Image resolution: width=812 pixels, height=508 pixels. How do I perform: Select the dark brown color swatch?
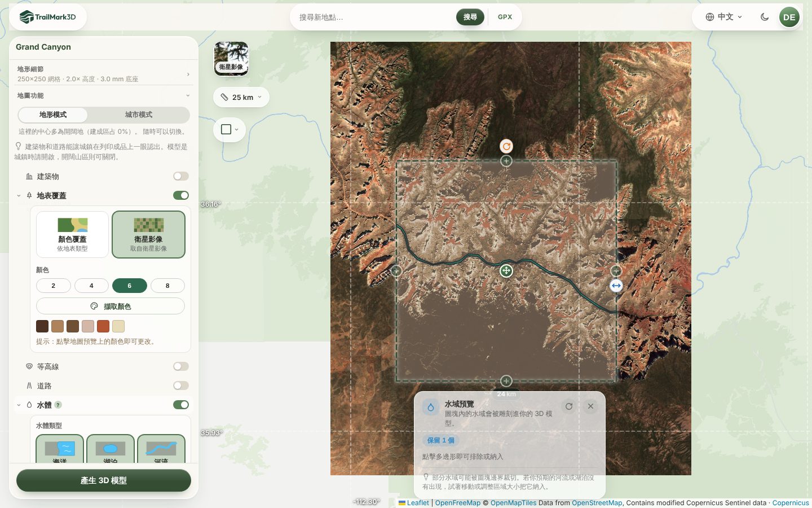pyautogui.click(x=42, y=326)
